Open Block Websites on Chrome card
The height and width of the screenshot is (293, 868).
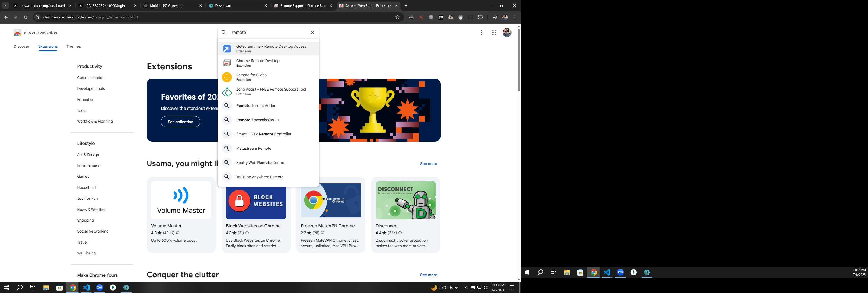point(256,215)
